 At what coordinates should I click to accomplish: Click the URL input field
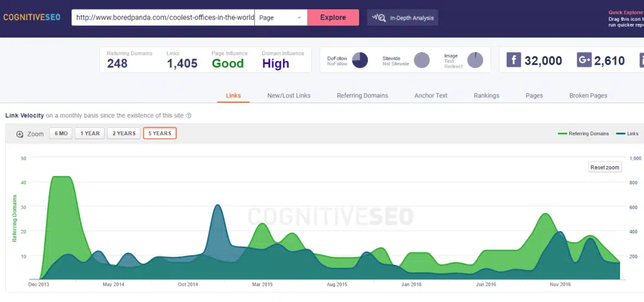163,18
